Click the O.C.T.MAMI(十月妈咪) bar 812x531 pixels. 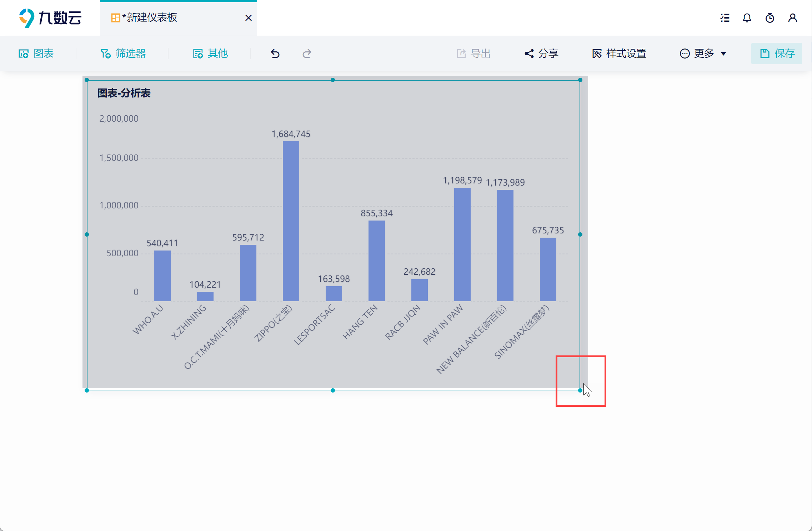coord(248,273)
